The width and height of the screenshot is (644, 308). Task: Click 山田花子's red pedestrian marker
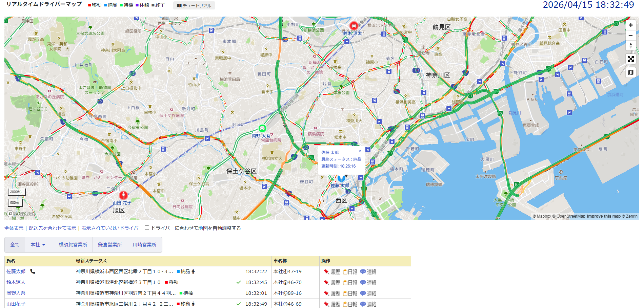click(123, 195)
